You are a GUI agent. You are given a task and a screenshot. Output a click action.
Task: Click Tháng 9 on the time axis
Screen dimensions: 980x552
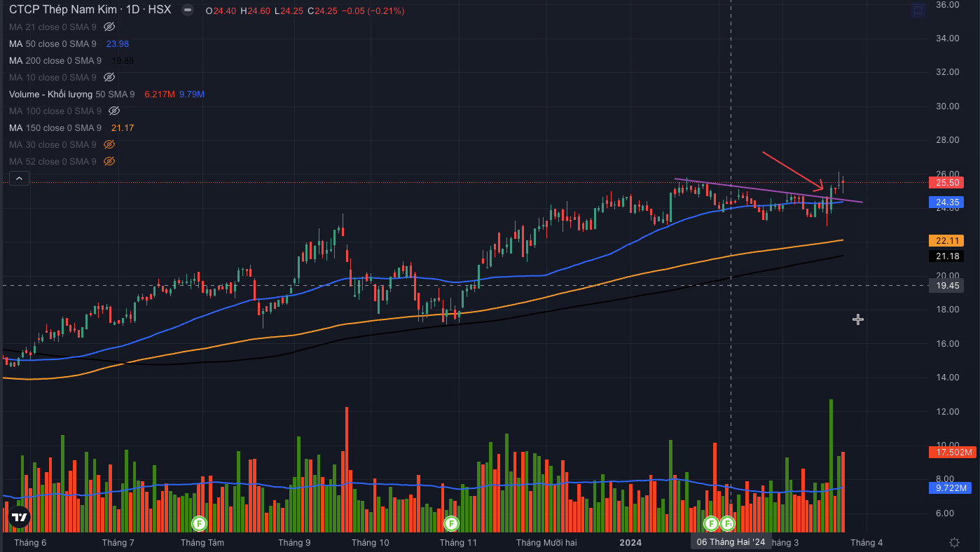[294, 542]
